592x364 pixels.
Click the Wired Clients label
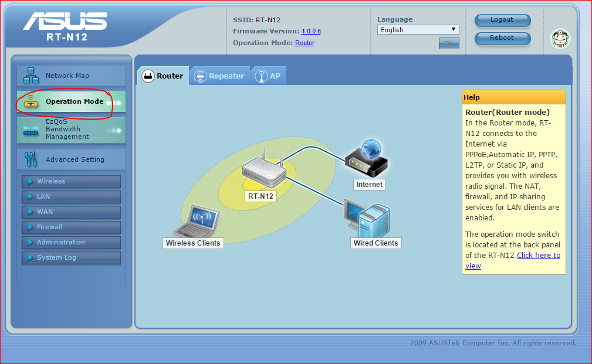(376, 243)
